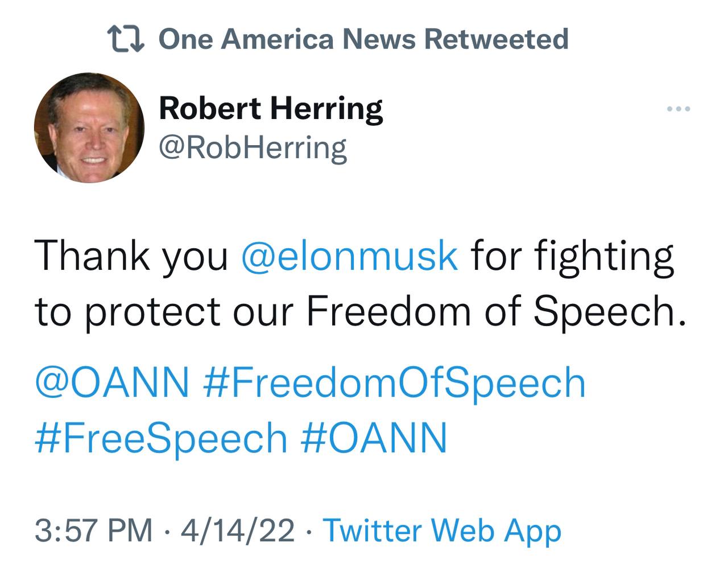Open the @elonmusk mention
728x572 pixels.
pyautogui.click(x=349, y=256)
